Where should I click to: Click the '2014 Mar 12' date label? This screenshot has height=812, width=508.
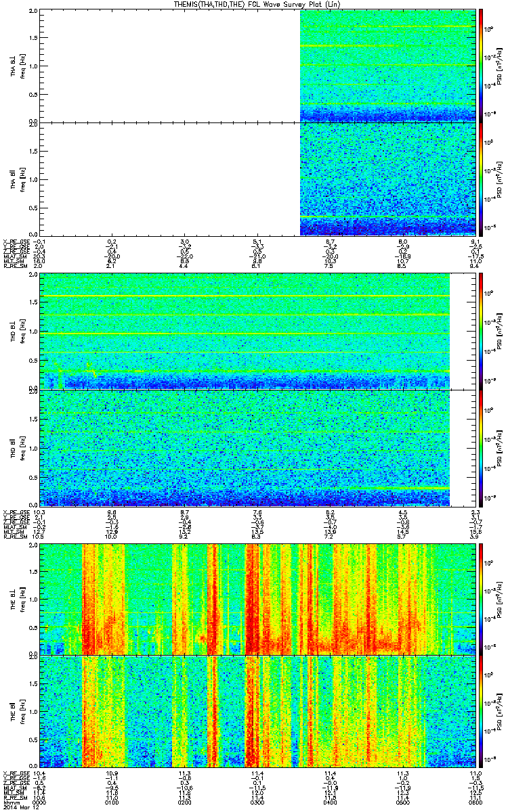pyautogui.click(x=20, y=807)
